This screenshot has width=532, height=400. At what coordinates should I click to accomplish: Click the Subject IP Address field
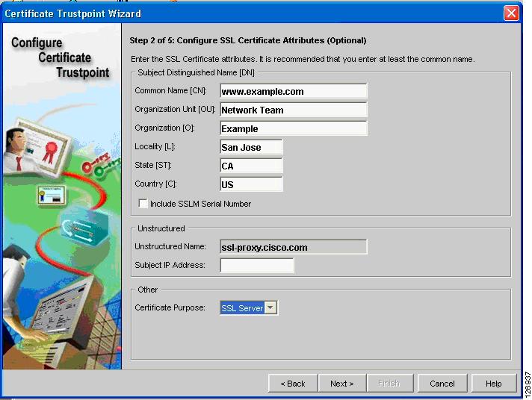257,265
